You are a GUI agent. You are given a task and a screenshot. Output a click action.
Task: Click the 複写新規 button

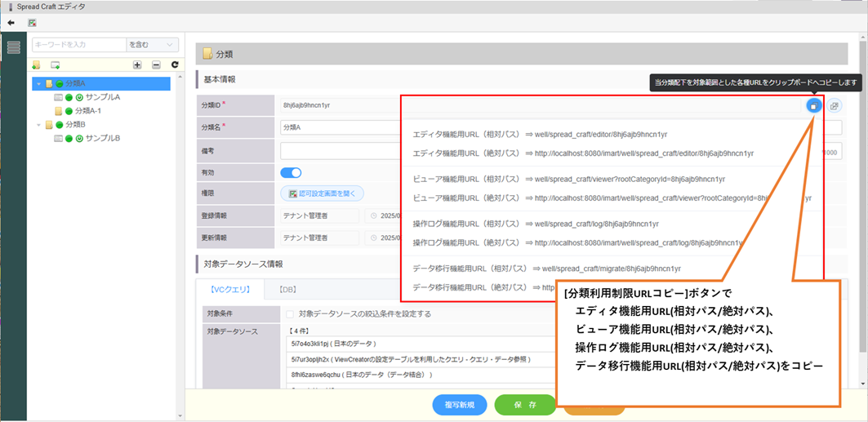point(459,404)
